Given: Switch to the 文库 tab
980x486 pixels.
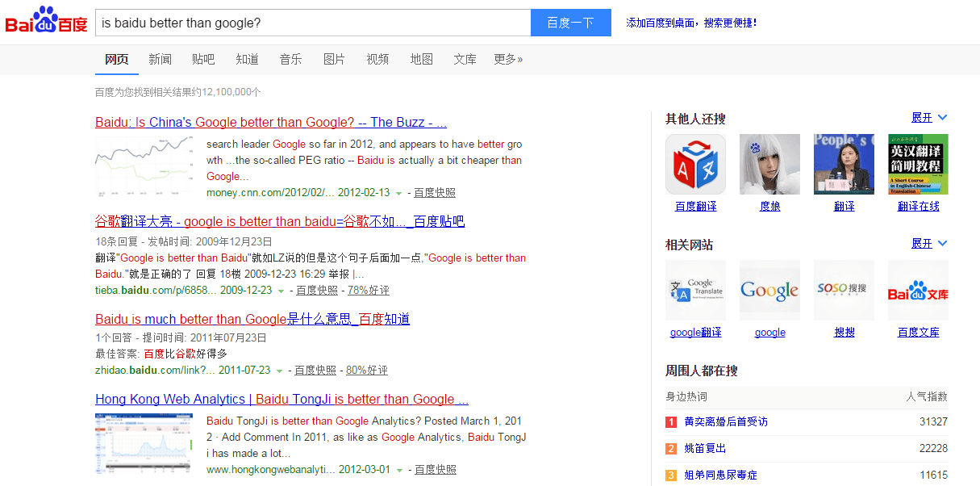Looking at the screenshot, I should click(465, 59).
